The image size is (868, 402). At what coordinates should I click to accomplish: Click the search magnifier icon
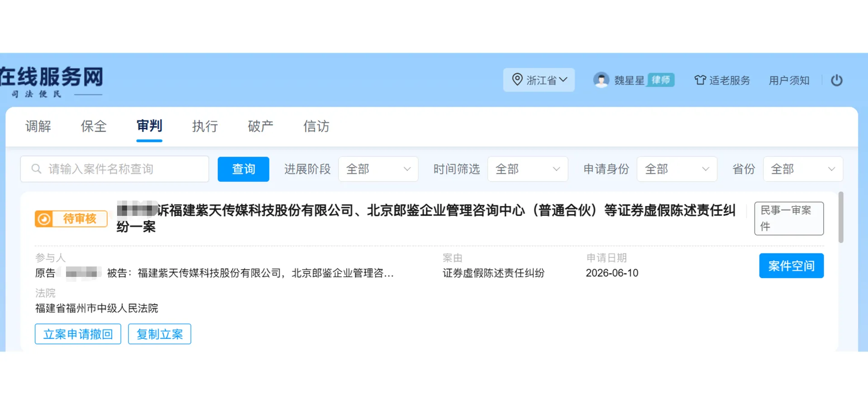(37, 169)
